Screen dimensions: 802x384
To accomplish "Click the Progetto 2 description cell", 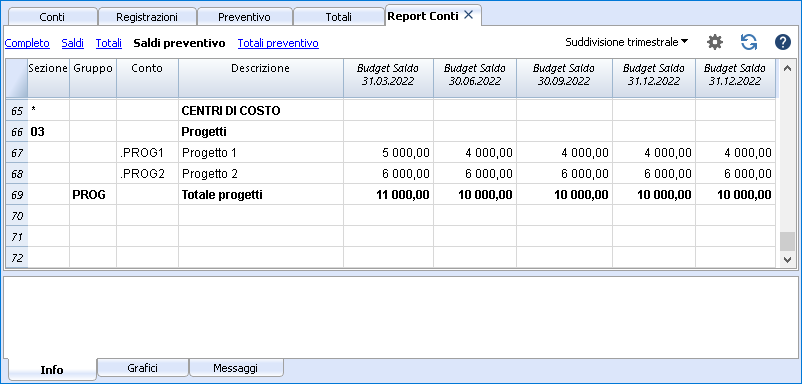I will pyautogui.click(x=260, y=174).
